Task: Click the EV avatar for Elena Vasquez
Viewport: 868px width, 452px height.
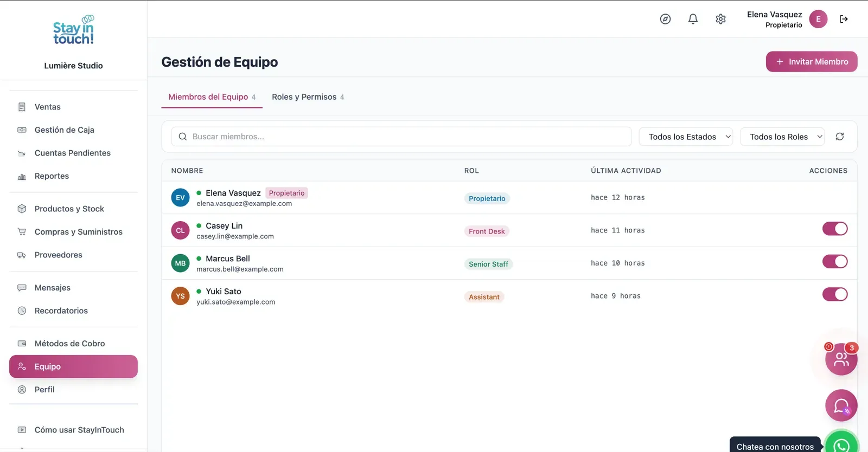Action: pos(180,198)
